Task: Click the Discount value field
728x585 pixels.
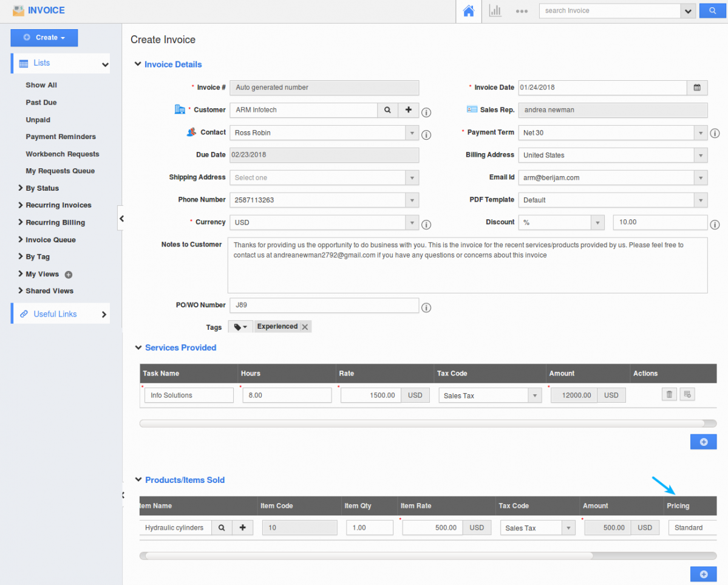Action: pyautogui.click(x=660, y=222)
